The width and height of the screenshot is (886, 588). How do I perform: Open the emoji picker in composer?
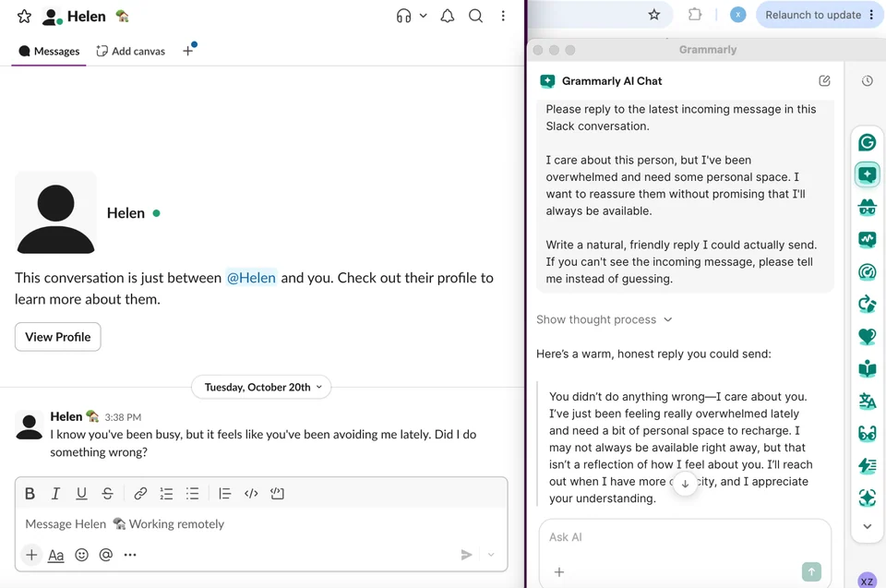pyautogui.click(x=81, y=555)
